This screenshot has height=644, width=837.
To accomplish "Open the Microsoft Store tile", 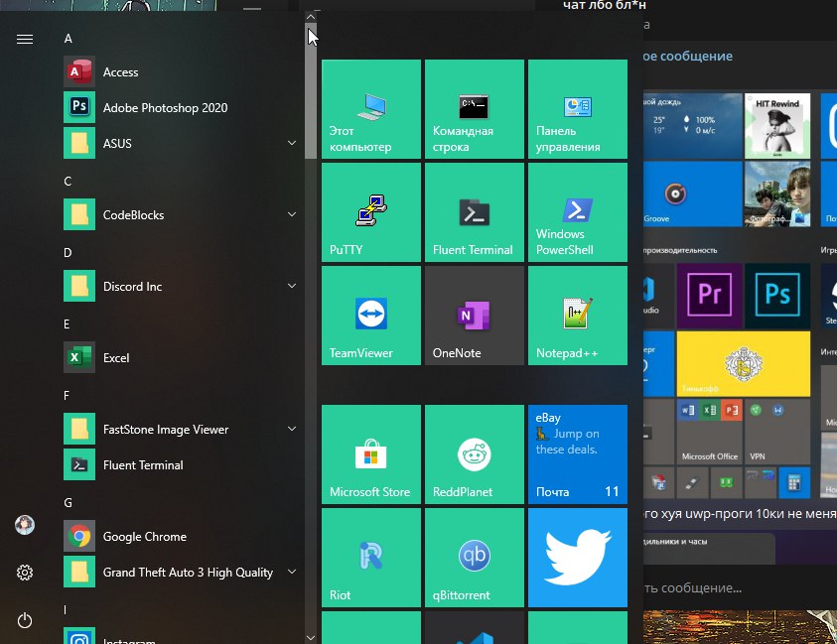I will [x=371, y=454].
